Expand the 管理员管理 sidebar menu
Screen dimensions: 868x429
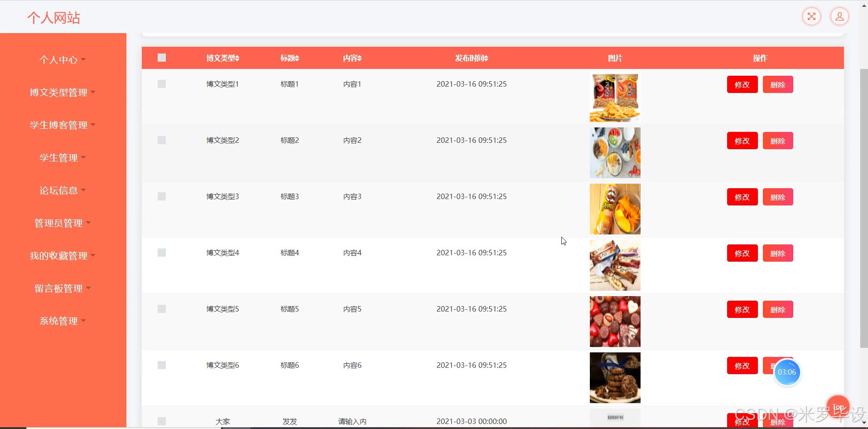click(x=63, y=223)
